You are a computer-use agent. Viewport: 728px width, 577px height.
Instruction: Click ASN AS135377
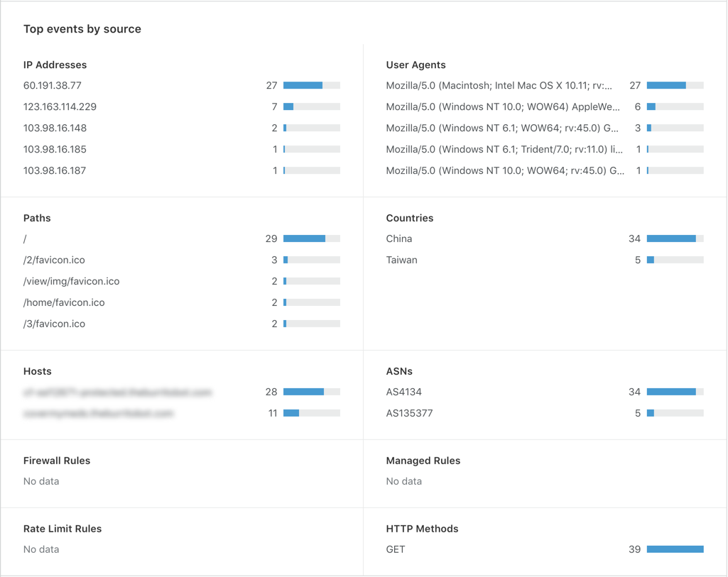coord(410,413)
